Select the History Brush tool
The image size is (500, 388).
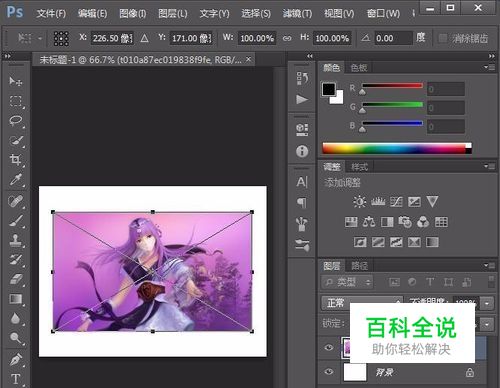(15, 260)
